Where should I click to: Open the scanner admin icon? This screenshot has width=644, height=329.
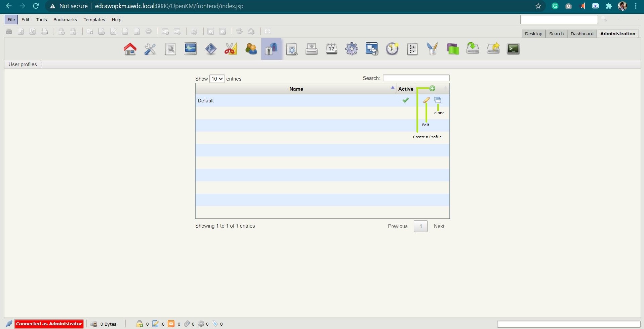coord(312,49)
